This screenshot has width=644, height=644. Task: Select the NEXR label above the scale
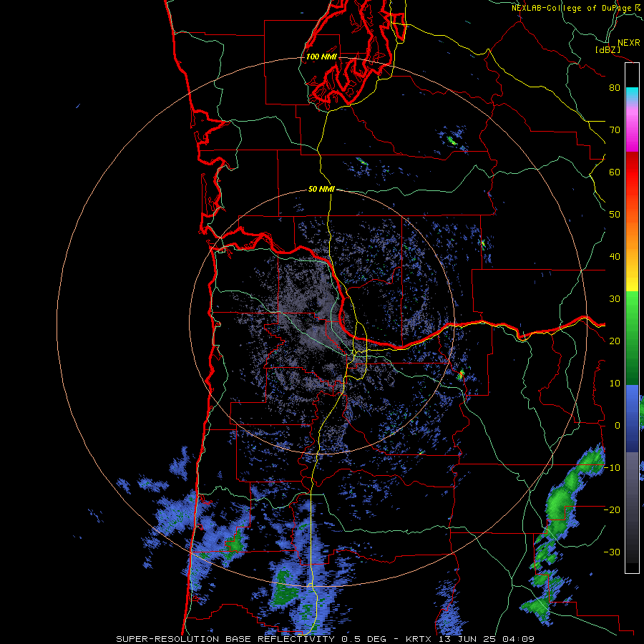(628, 43)
